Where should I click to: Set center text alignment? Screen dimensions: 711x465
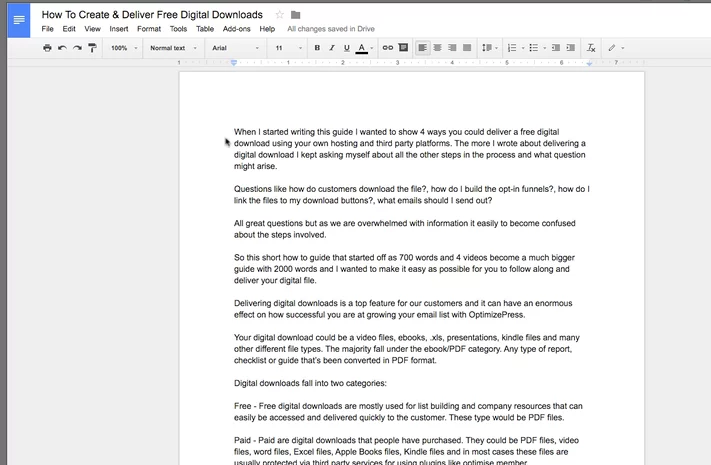(x=437, y=48)
